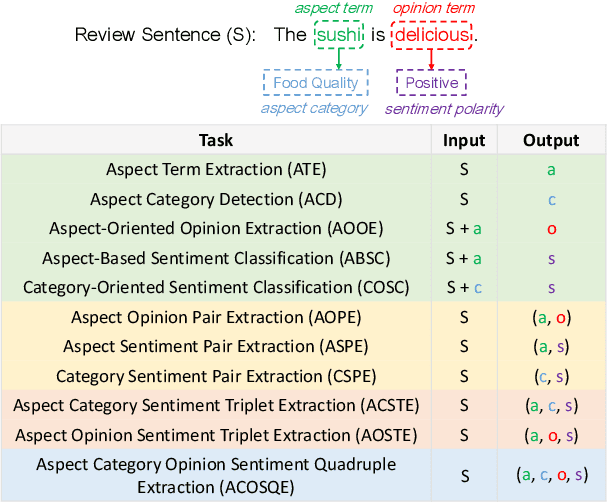The height and width of the screenshot is (502, 608).
Task: Click Aspect Opinion Sentiment Triplet Extraction (AOSTE)
Action: 215,435
